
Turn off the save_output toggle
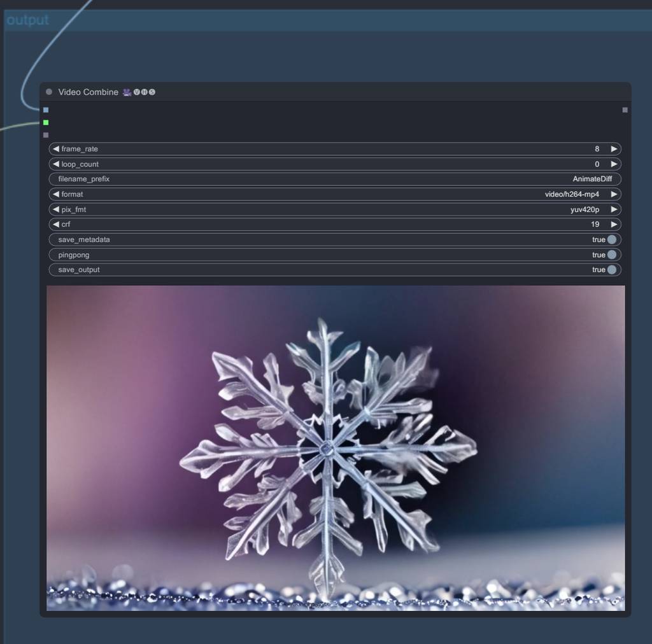[x=611, y=270]
